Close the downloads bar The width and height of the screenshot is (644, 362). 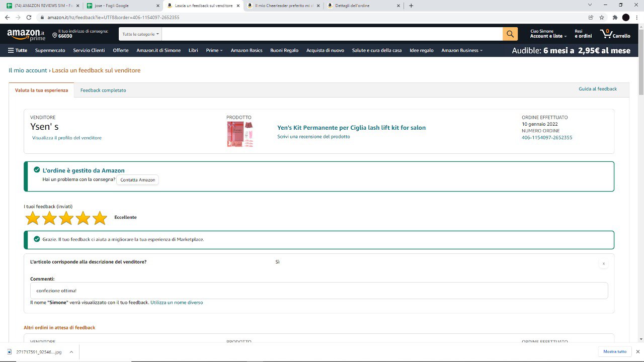tap(638, 351)
